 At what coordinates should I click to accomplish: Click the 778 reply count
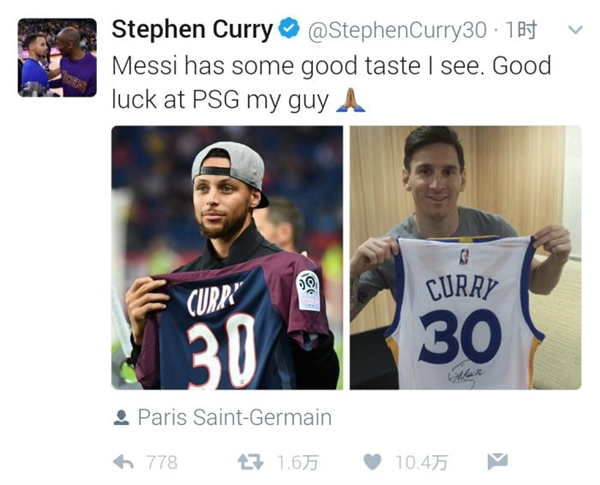click(x=162, y=462)
